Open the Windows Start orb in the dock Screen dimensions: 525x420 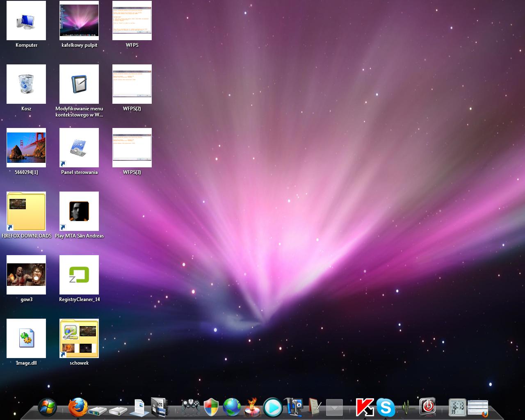[48, 407]
